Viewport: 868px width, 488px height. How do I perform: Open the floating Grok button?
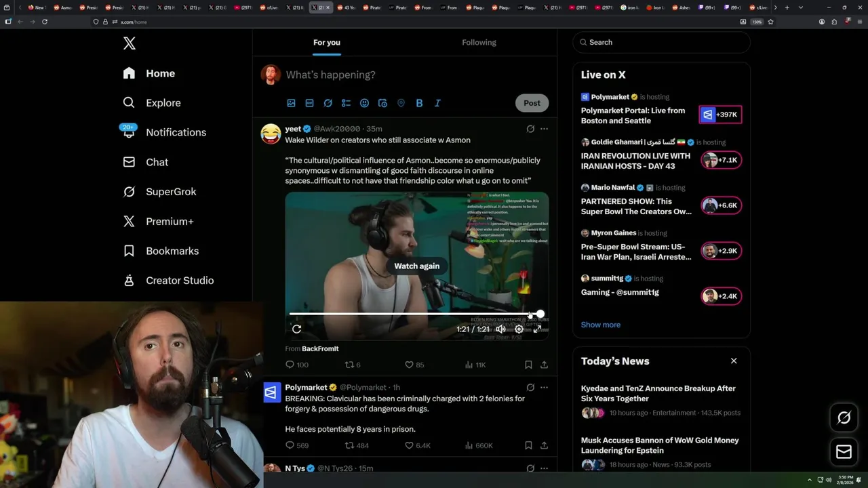point(844,418)
